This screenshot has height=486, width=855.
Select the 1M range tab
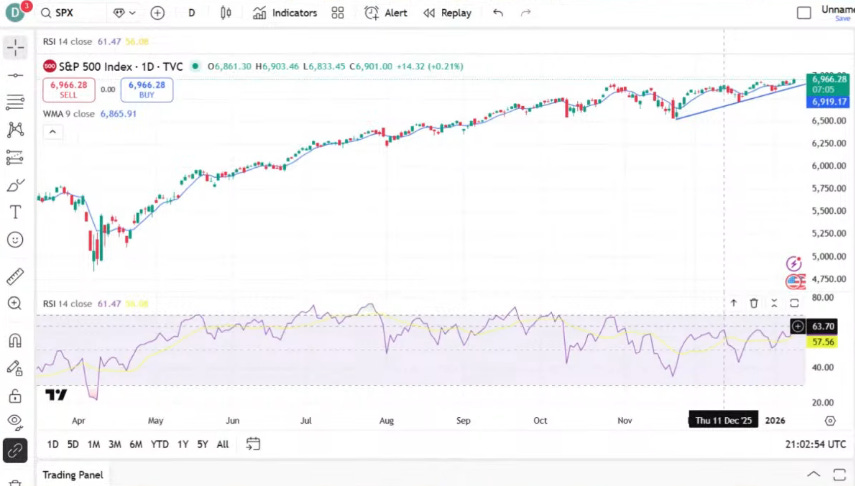[94, 445]
